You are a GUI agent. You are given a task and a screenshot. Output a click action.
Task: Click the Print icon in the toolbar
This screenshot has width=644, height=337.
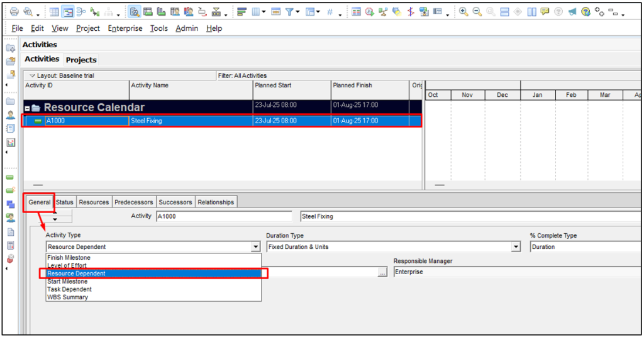(13, 12)
